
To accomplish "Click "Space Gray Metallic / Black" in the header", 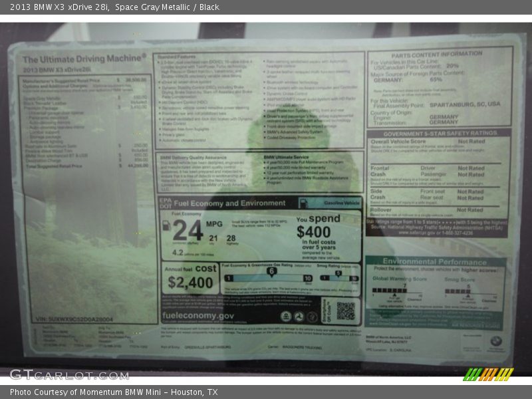I will 167,7.
